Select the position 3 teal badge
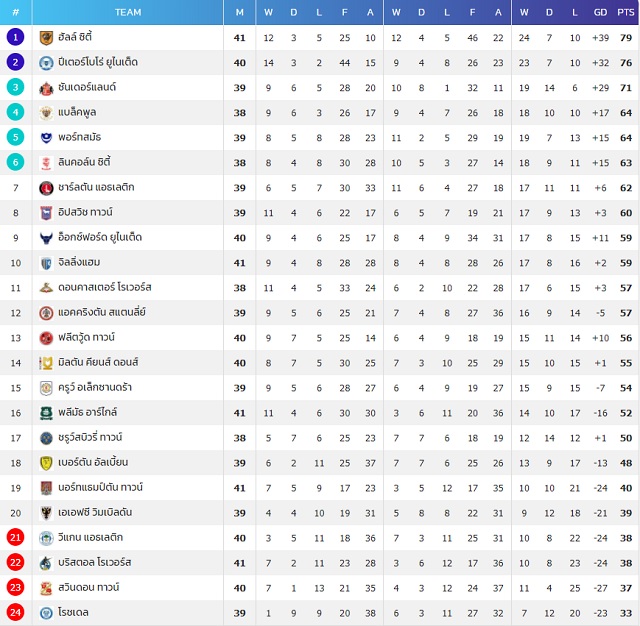This screenshot has width=640, height=626. (x=16, y=87)
